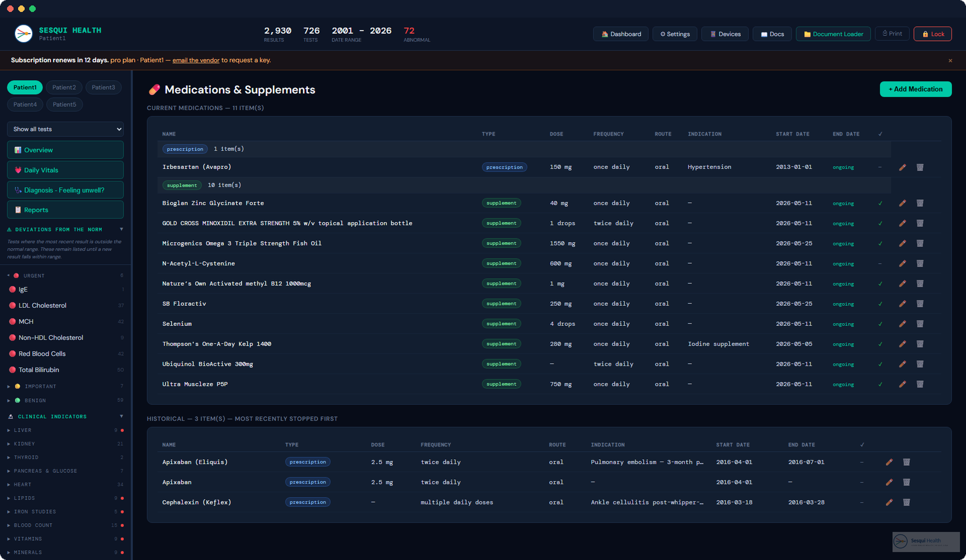This screenshot has width=966, height=560.
Task: Delete the historical Cephalexin (Keflex) record
Action: point(907,503)
